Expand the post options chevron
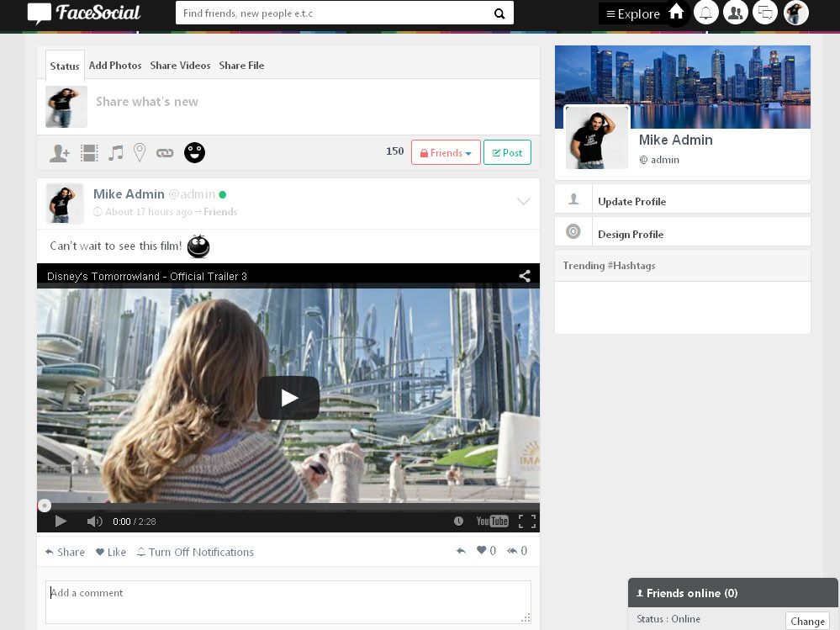The width and height of the screenshot is (840, 630). [523, 201]
